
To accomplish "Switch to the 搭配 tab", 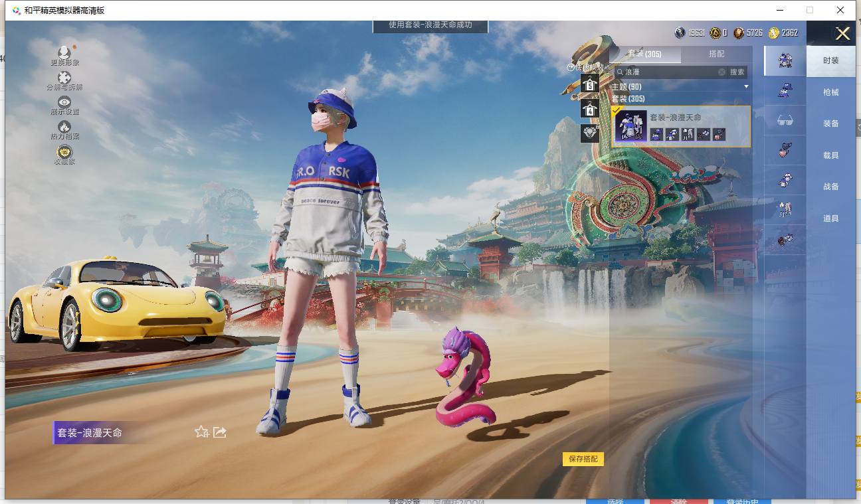I will point(717,54).
